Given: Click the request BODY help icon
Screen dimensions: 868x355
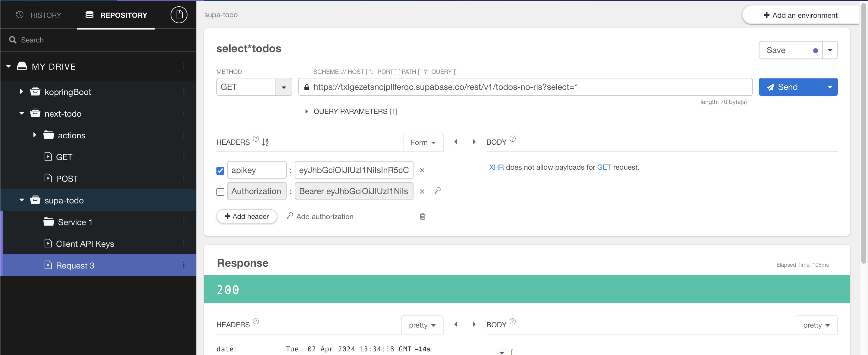Looking at the screenshot, I should click(512, 139).
